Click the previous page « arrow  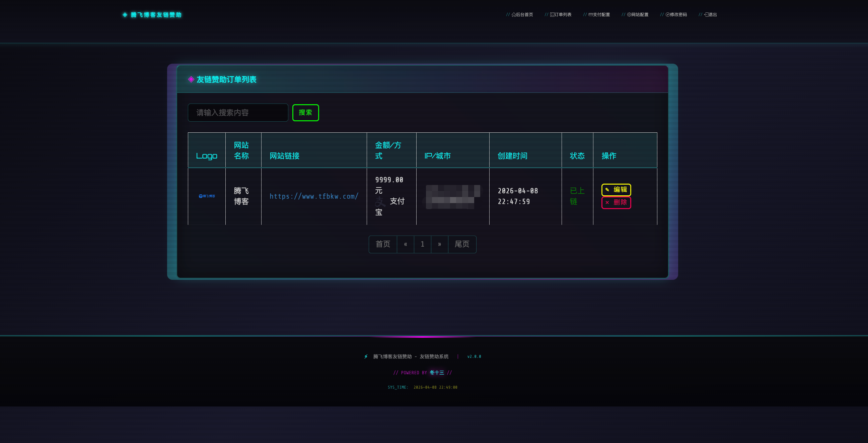pyautogui.click(x=405, y=244)
